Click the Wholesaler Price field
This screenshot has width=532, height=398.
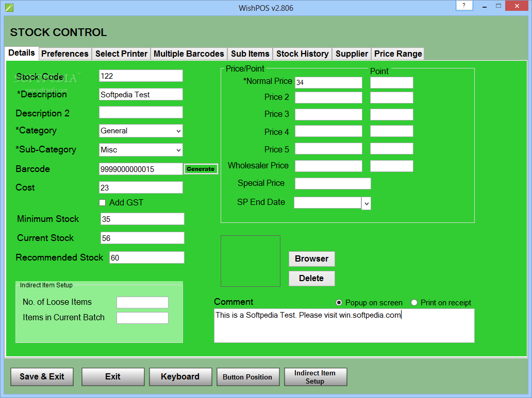point(328,166)
